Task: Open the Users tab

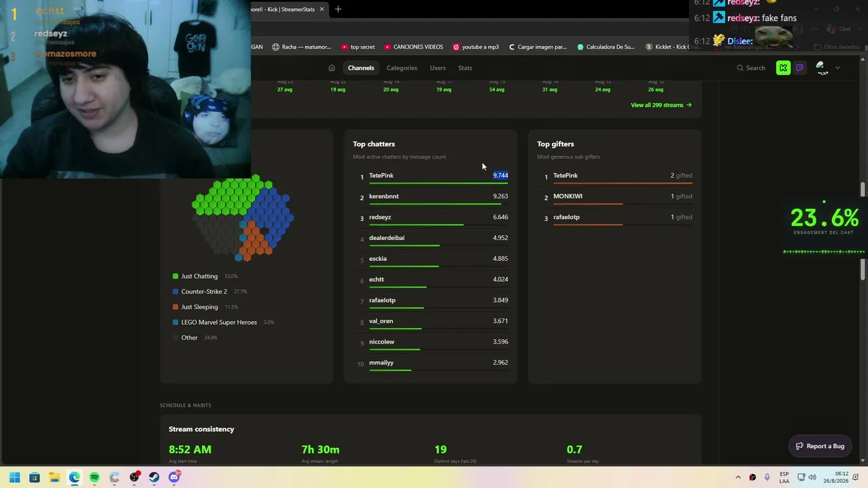Action: click(x=437, y=68)
